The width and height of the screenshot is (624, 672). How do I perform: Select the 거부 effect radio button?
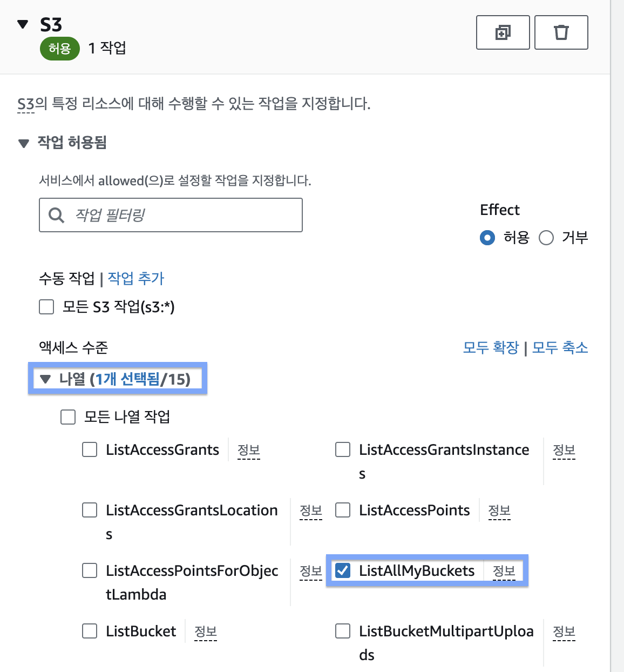click(546, 238)
